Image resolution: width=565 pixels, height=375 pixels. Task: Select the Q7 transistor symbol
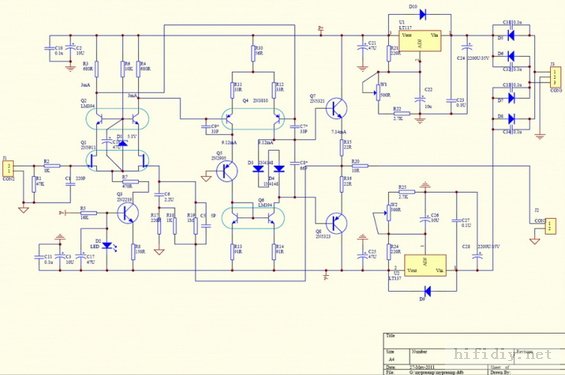337,108
